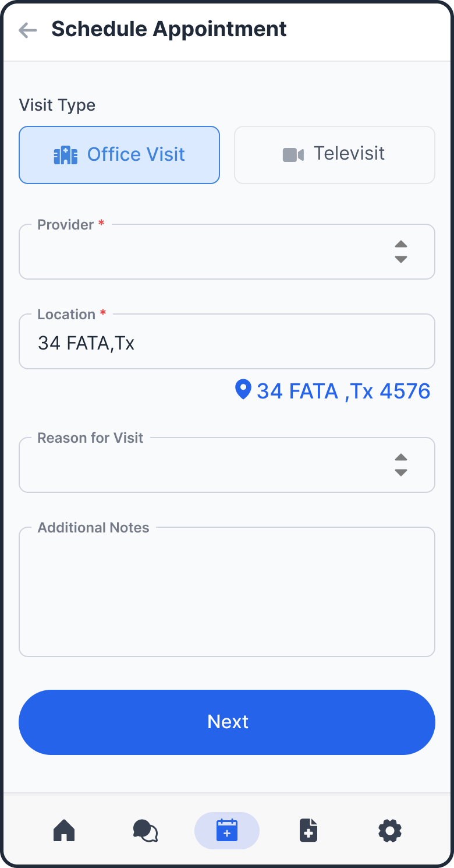The height and width of the screenshot is (868, 454).
Task: Open the 34 FATA ,Tx 4576 address link
Action: (x=343, y=391)
